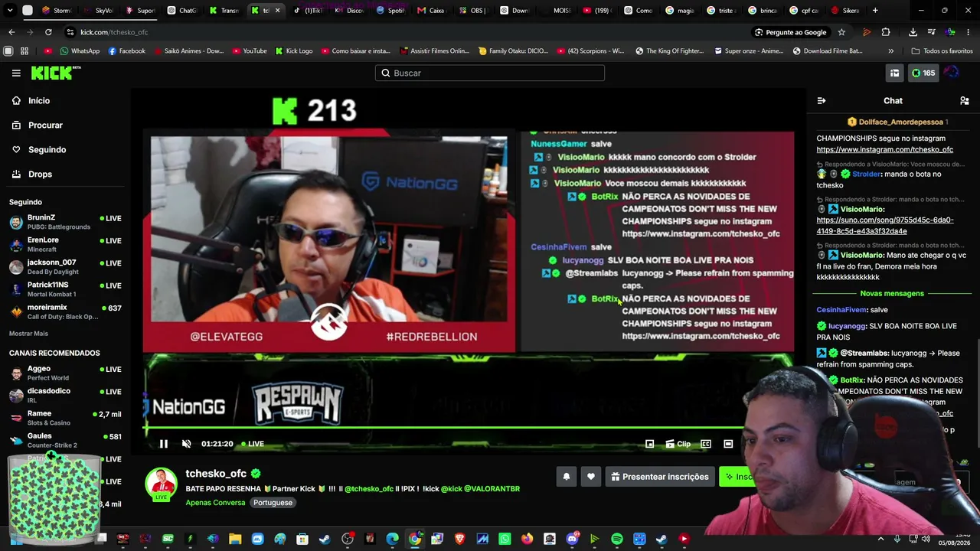
Task: Click Pergunte ao Google button
Action: pyautogui.click(x=790, y=32)
